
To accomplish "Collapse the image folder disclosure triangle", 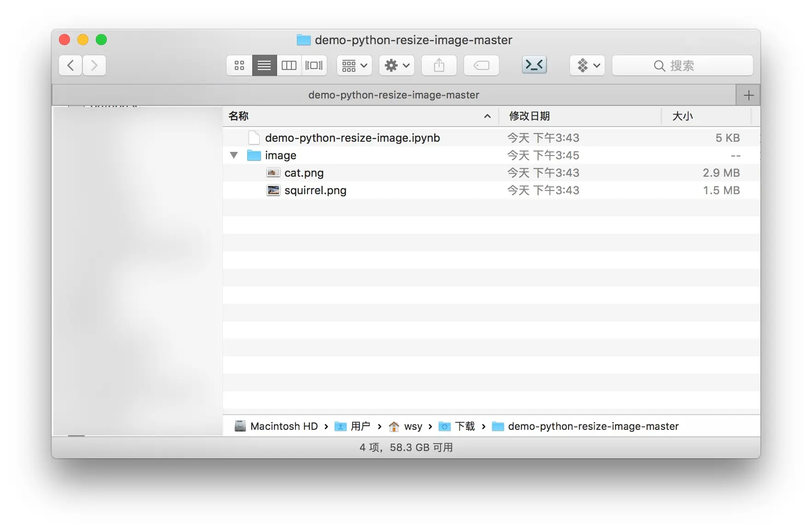I will (234, 155).
